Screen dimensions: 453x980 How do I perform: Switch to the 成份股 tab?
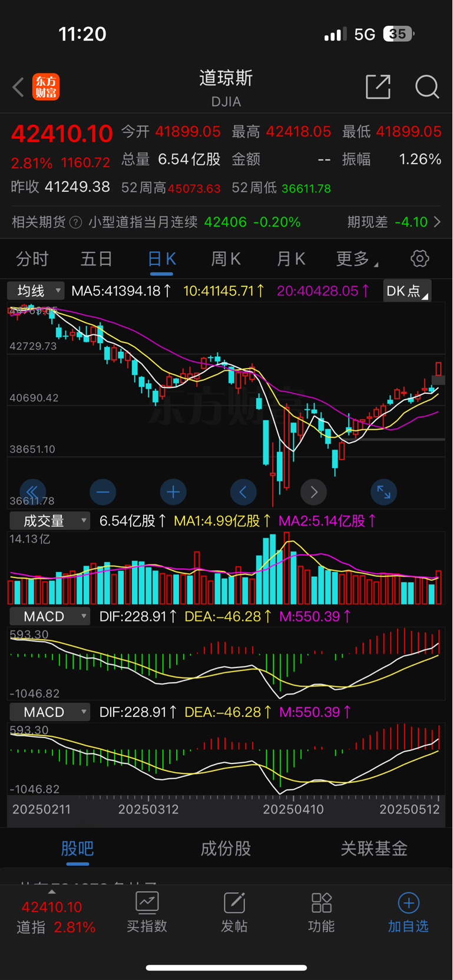[x=226, y=849]
